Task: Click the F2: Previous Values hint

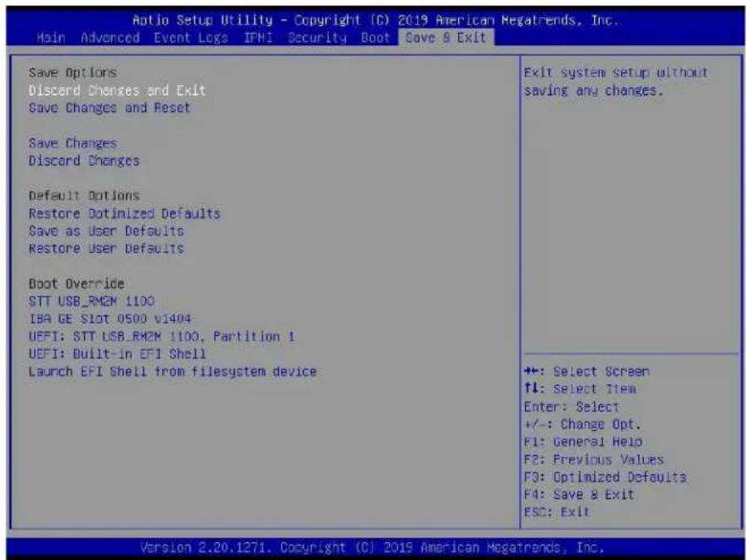Action: 594,460
